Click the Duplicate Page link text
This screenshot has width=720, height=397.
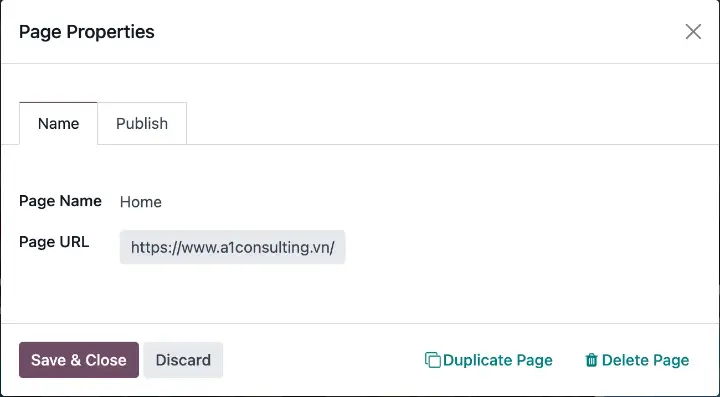[x=498, y=360]
